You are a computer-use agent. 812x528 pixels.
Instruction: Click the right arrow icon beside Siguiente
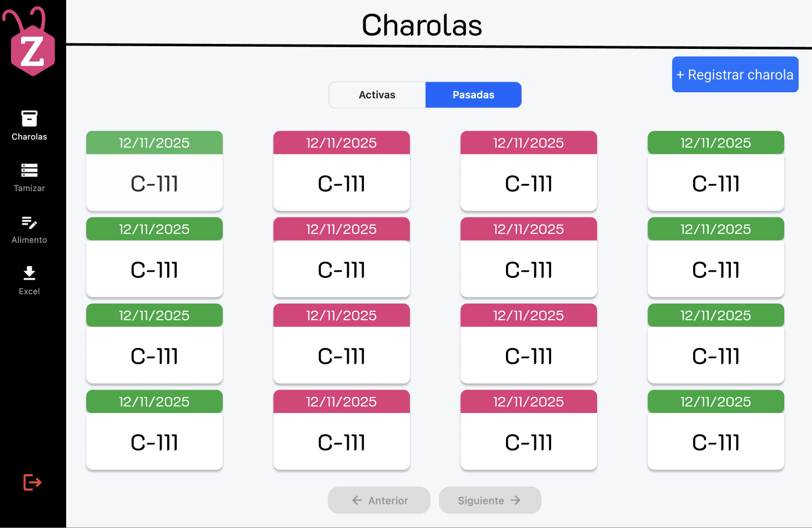click(515, 500)
